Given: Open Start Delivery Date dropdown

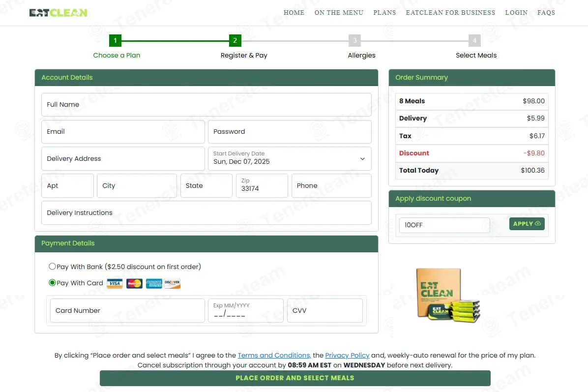Looking at the screenshot, I should click(290, 158).
